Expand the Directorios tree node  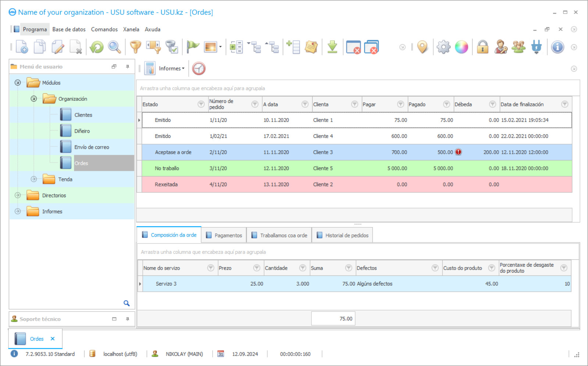click(x=18, y=195)
